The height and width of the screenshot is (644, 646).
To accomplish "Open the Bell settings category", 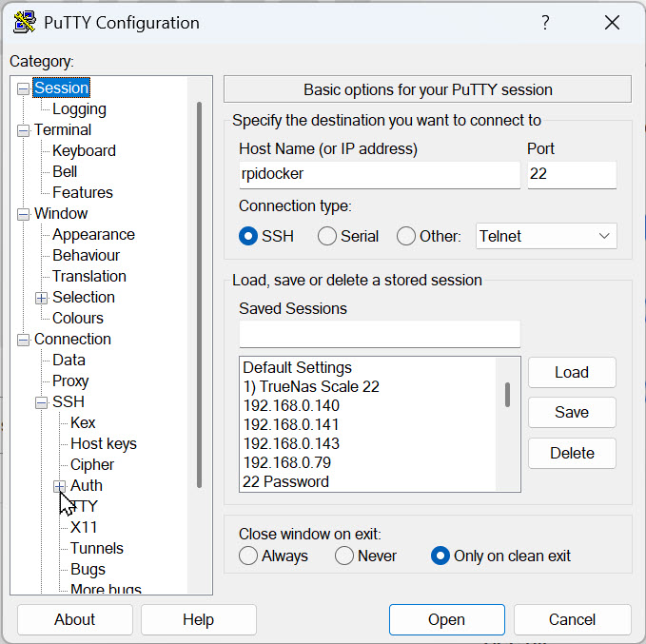I will tap(65, 172).
